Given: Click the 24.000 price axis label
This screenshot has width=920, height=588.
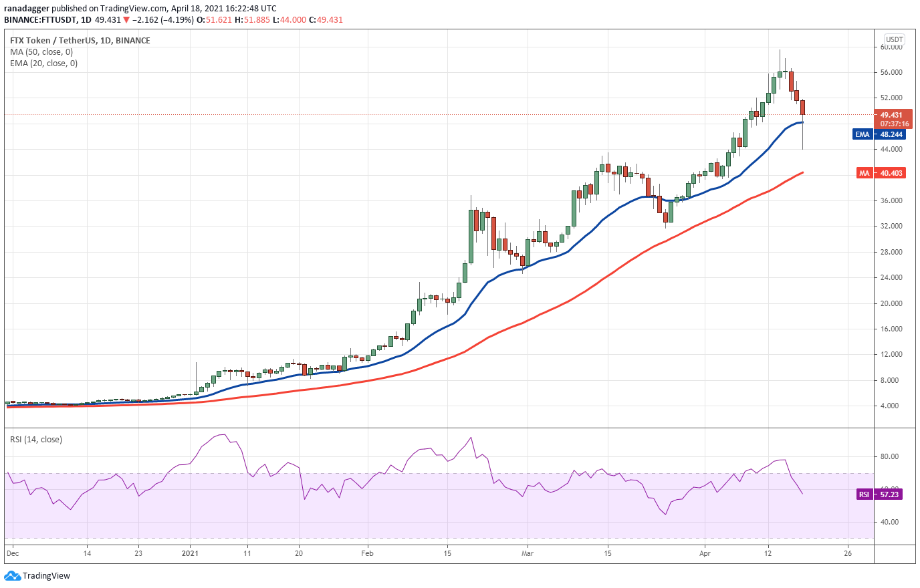Looking at the screenshot, I should (891, 277).
